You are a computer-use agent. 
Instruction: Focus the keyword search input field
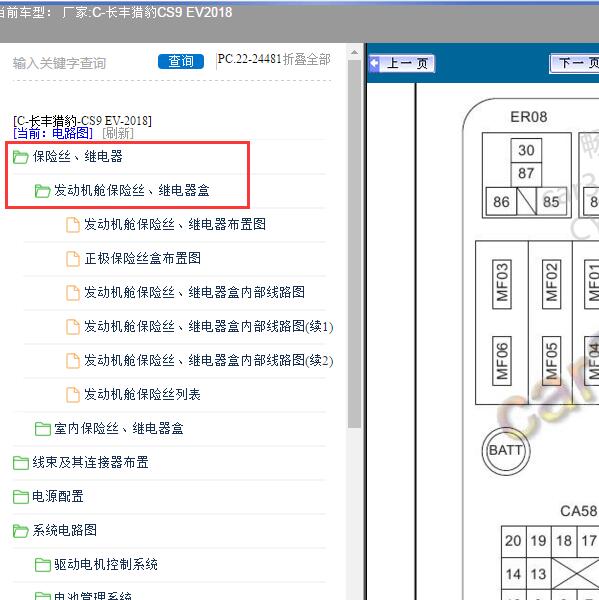pos(82,63)
